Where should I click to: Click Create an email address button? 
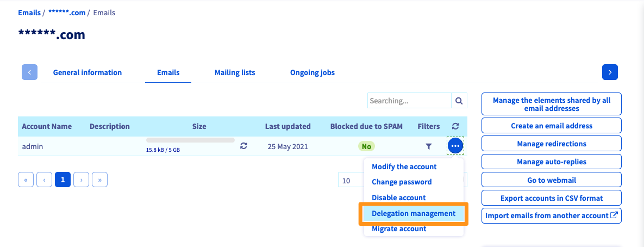tap(551, 126)
